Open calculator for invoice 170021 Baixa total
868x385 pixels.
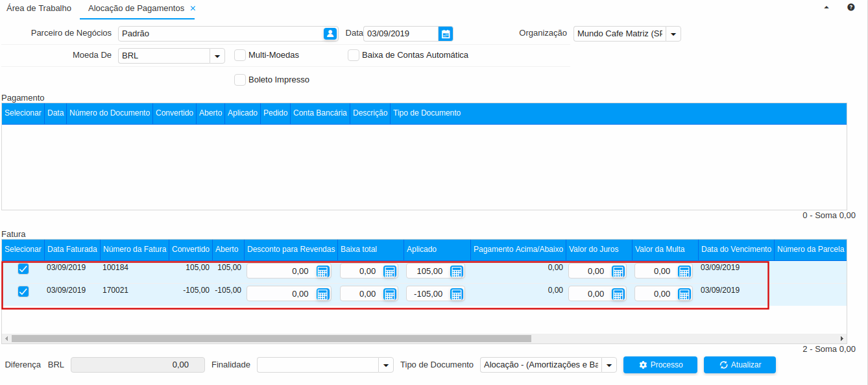(389, 294)
